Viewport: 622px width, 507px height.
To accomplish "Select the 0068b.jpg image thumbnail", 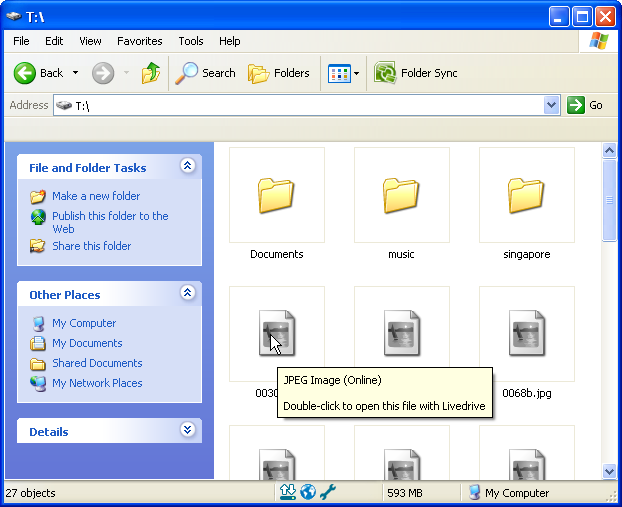I will [526, 334].
